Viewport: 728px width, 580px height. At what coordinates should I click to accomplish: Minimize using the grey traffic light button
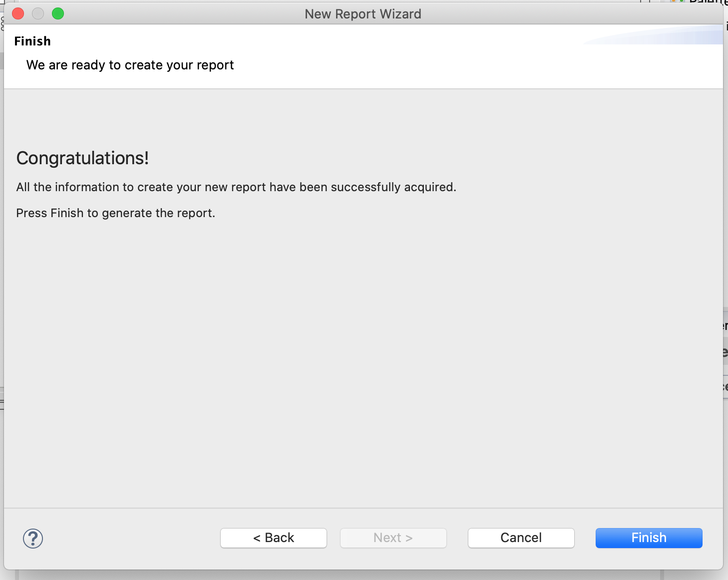point(37,13)
